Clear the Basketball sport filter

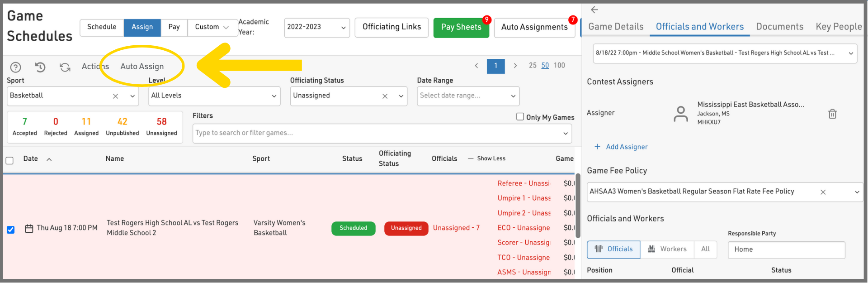116,96
